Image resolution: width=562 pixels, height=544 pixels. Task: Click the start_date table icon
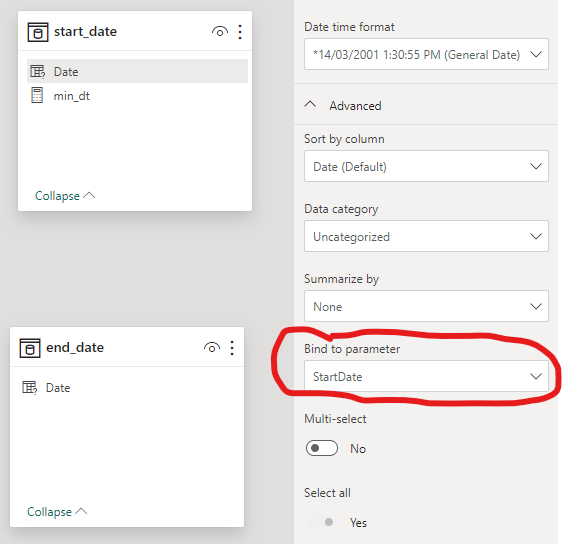[x=38, y=32]
